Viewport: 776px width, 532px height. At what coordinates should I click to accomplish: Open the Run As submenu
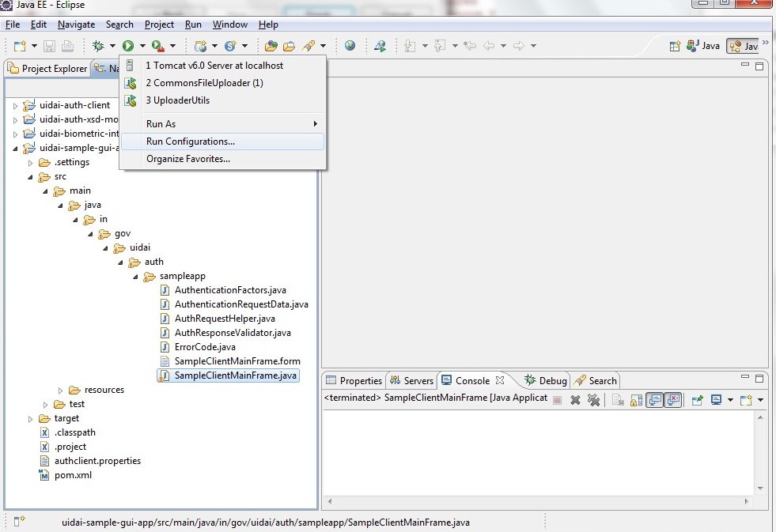point(223,124)
